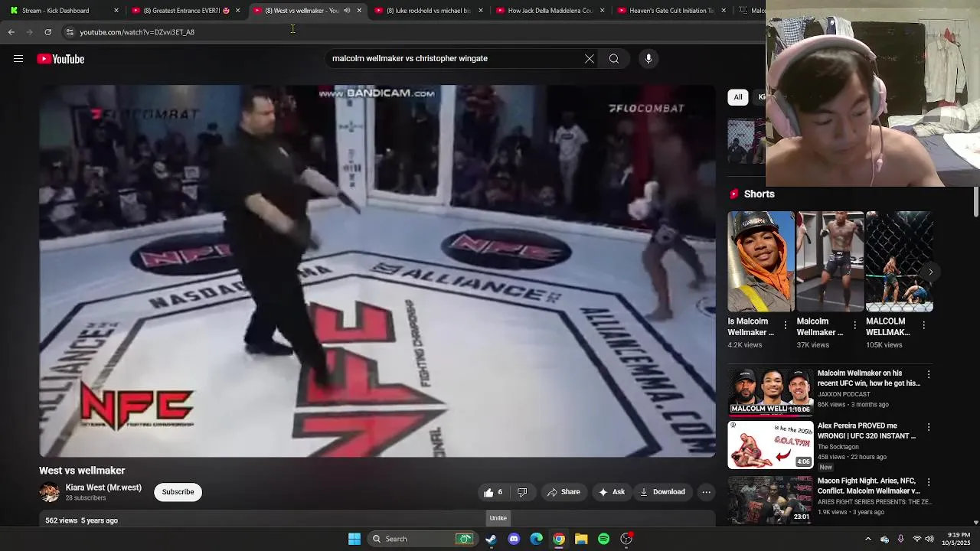Image resolution: width=980 pixels, height=551 pixels.
Task: Reload the page with the refresh icon
Action: pos(47,32)
